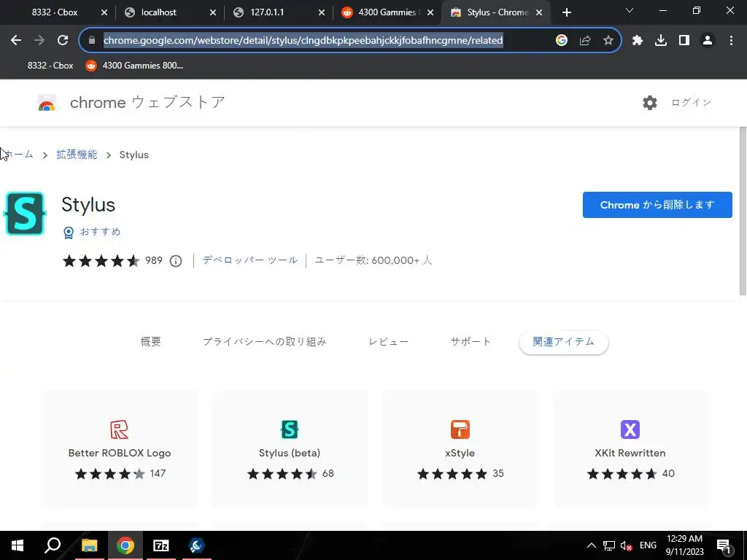Toggle the browser side panel icon
The width and height of the screenshot is (747, 560).
(x=684, y=41)
